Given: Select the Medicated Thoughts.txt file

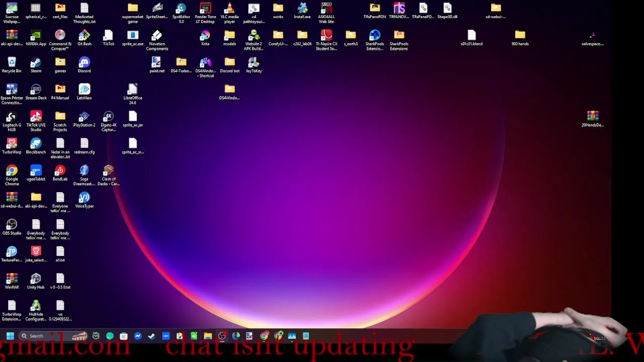Looking at the screenshot, I should [x=84, y=13].
